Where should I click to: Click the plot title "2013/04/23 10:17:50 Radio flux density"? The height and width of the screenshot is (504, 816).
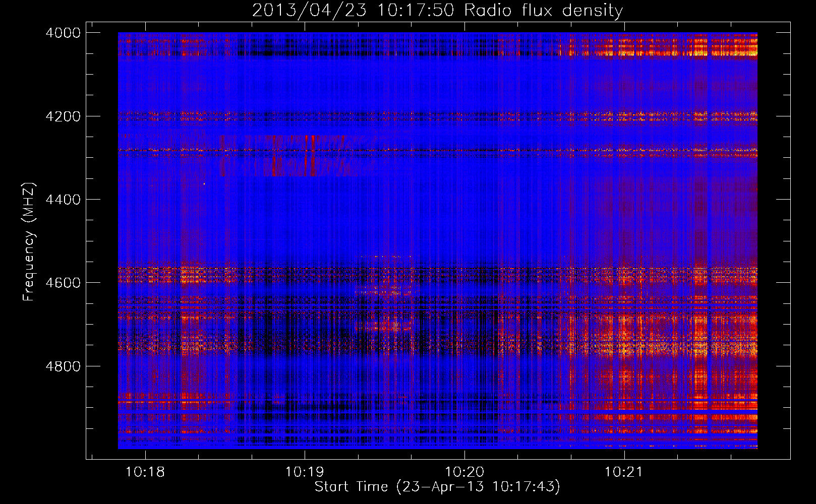(437, 11)
